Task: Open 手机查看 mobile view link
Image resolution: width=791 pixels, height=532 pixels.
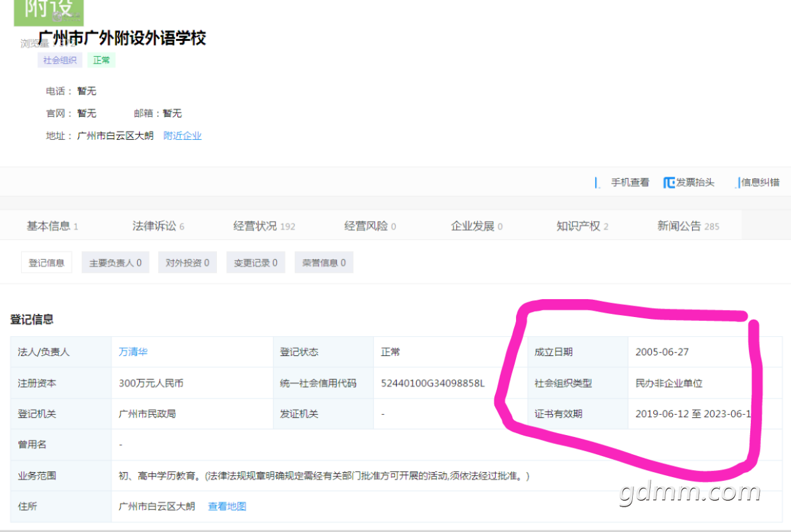Action: 630,182
